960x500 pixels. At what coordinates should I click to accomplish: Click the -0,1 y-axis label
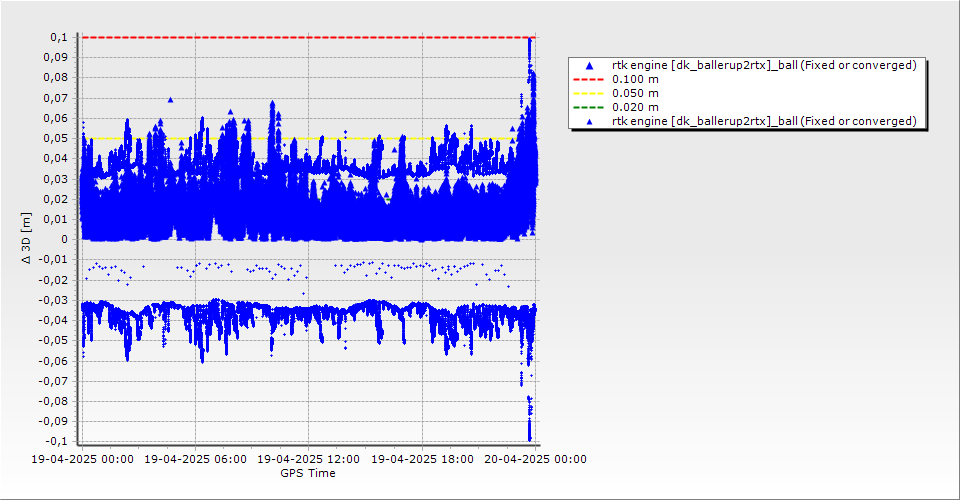[x=56, y=441]
